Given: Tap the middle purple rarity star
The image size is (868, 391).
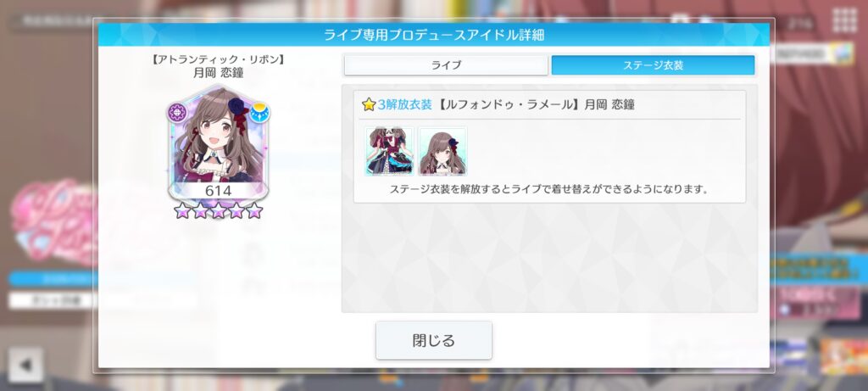Looking at the screenshot, I should (218, 209).
